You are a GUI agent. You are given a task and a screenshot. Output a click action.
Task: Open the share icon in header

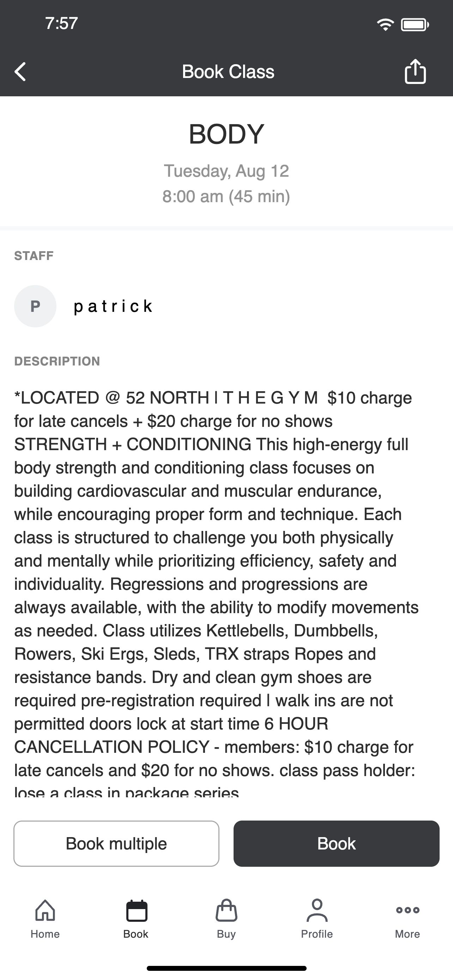pyautogui.click(x=415, y=71)
